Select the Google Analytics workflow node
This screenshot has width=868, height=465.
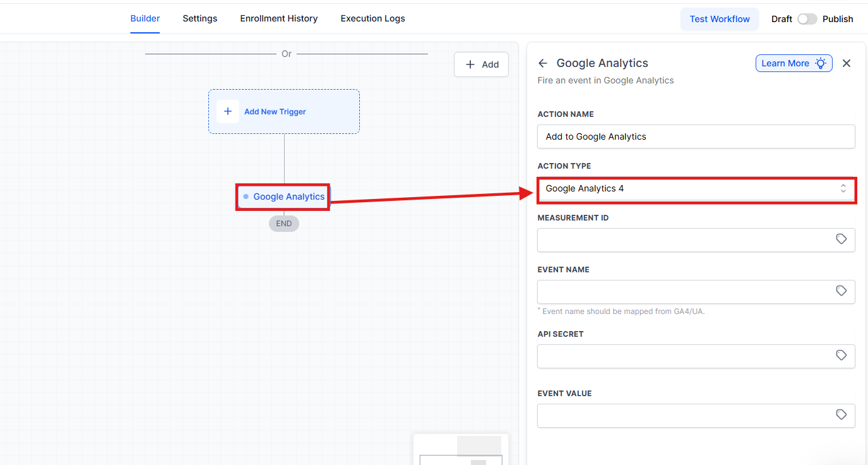click(283, 196)
